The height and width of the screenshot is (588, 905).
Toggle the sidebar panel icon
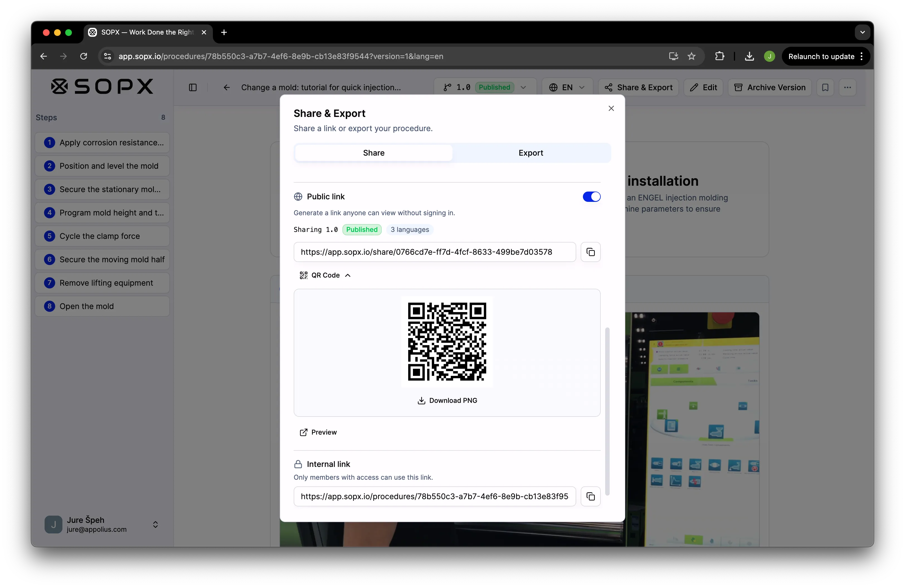pyautogui.click(x=193, y=87)
